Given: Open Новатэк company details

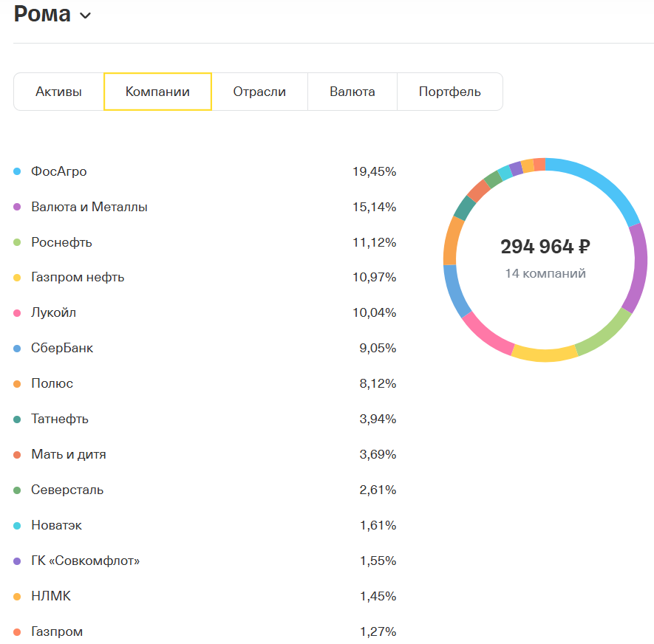Looking at the screenshot, I should (x=58, y=525).
